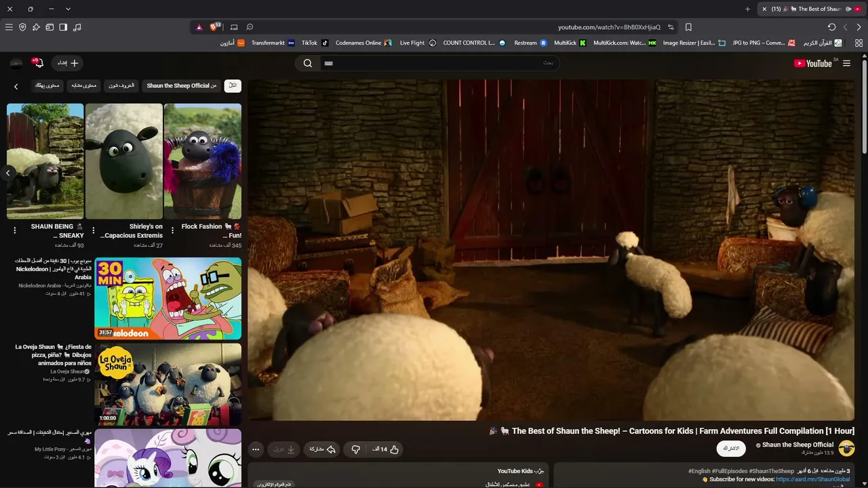Open the TikTok bookmark
The height and width of the screenshot is (488, 868).
[x=315, y=43]
